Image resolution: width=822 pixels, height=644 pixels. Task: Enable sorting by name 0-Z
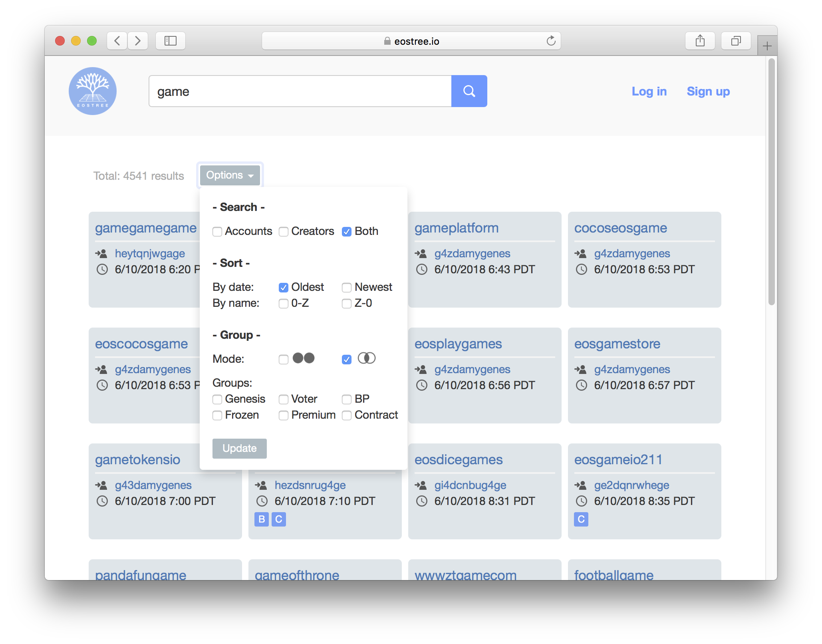[284, 304]
